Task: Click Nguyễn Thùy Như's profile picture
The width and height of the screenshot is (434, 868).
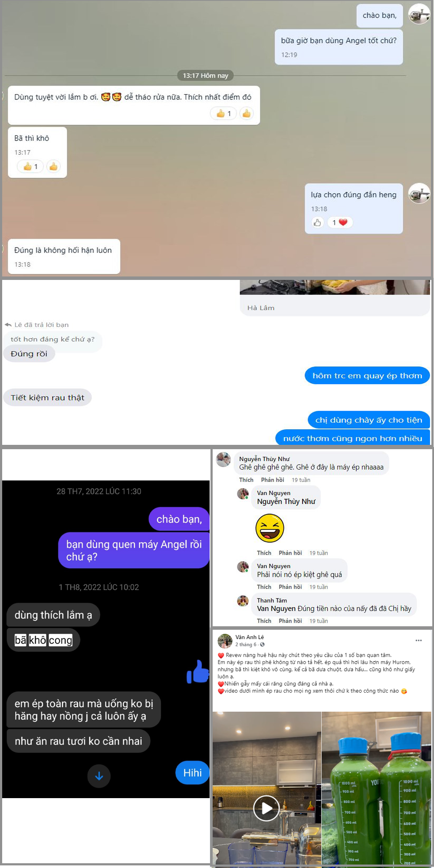Action: (224, 459)
